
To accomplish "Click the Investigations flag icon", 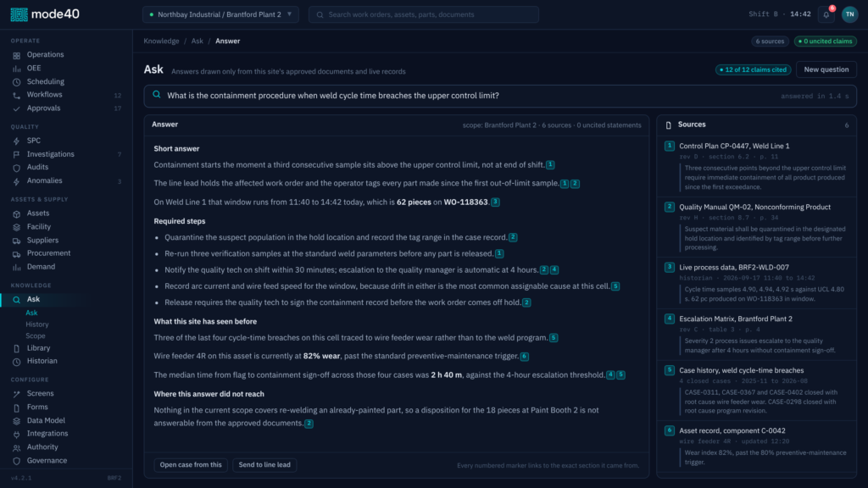I will [17, 154].
